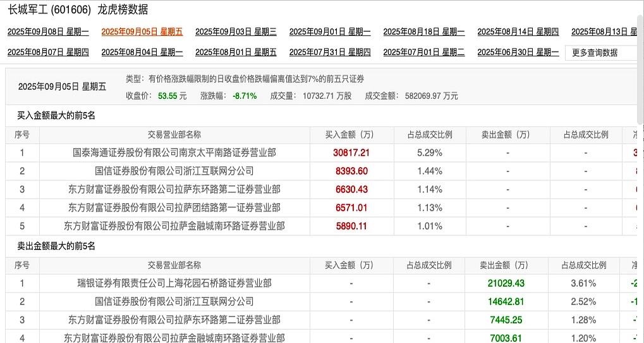The height and width of the screenshot is (343, 644).
Task: Click 国信证券浙江互联网分公司 in the sell table
Action: [x=174, y=301]
